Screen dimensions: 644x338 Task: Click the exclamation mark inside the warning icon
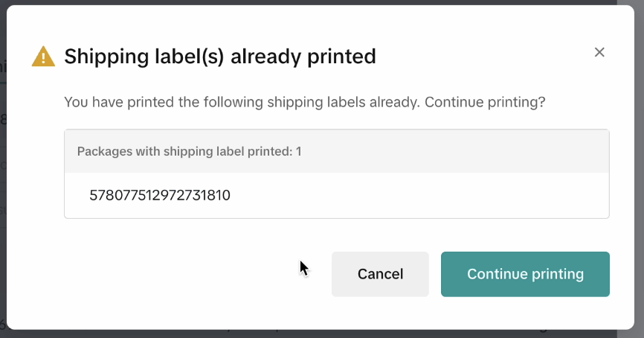[43, 57]
